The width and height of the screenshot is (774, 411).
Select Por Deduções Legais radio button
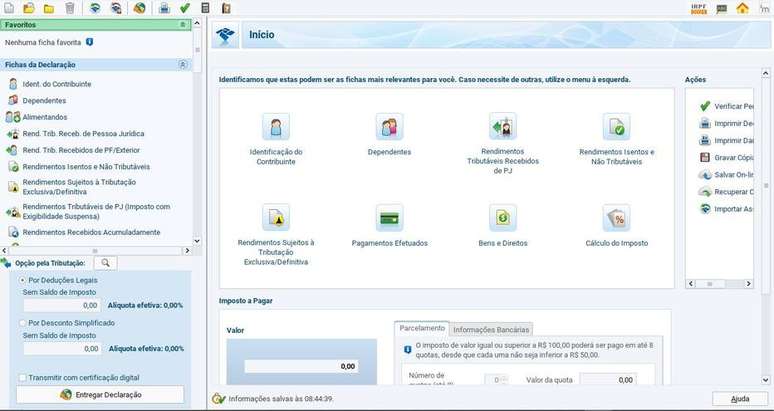tap(23, 280)
